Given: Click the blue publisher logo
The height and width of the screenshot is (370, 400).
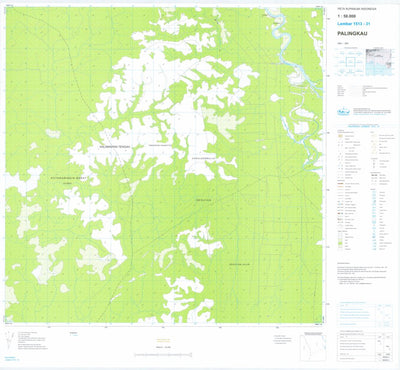Looking at the screenshot, I should pos(343,112).
